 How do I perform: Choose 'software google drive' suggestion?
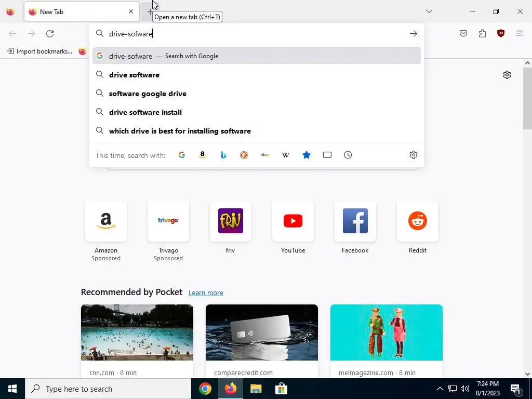click(256, 94)
